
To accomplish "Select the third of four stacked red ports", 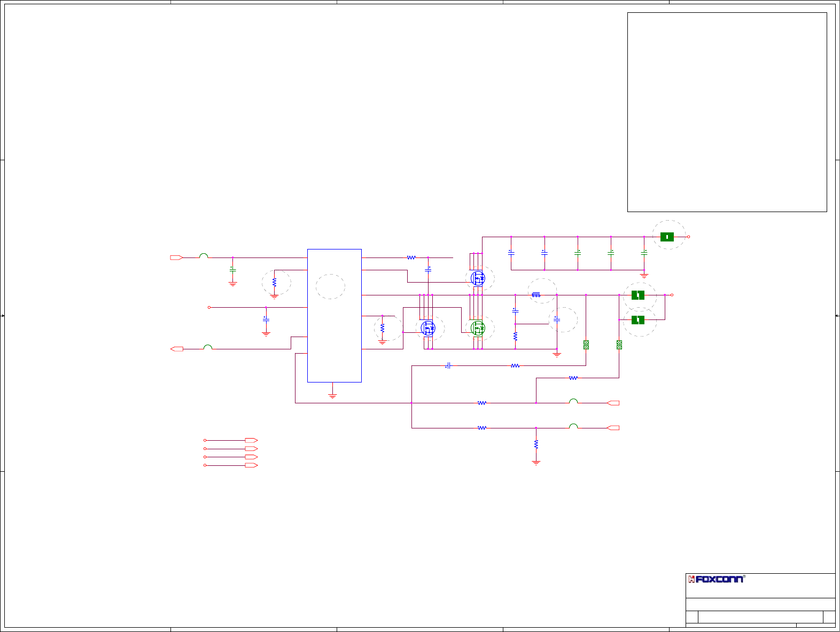I will 251,457.
